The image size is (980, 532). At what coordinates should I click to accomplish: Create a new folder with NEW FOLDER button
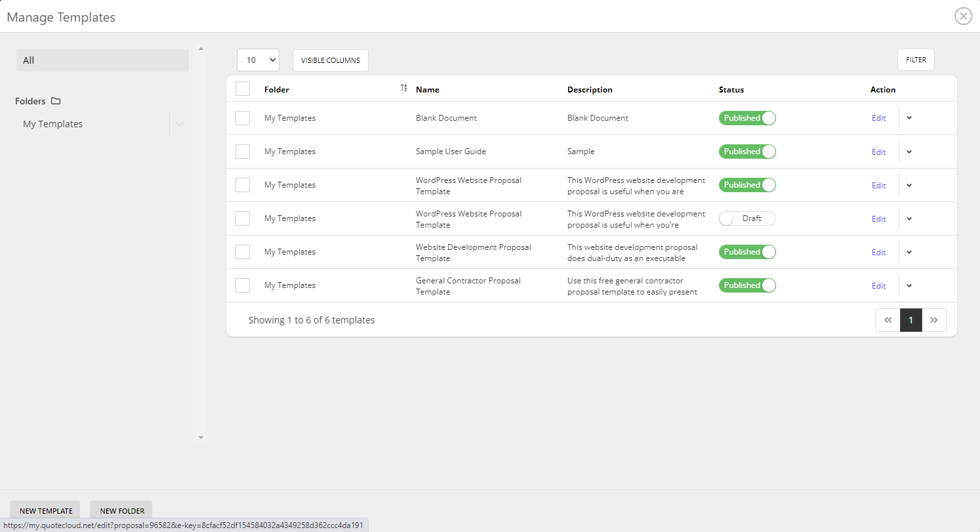tap(121, 510)
